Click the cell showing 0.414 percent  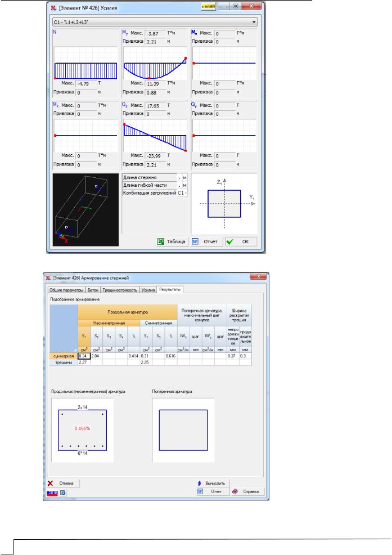coord(133,356)
